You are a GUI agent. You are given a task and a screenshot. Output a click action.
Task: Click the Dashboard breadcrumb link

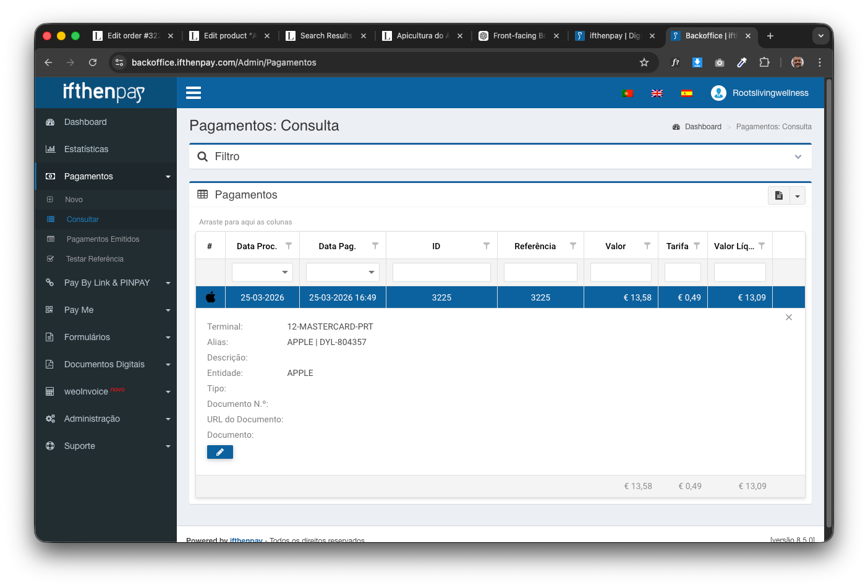tap(702, 127)
